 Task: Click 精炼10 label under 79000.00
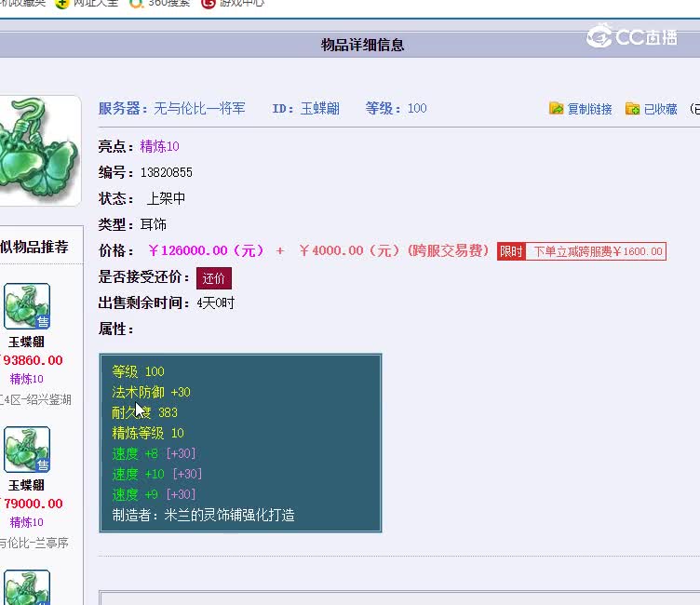pyautogui.click(x=27, y=522)
